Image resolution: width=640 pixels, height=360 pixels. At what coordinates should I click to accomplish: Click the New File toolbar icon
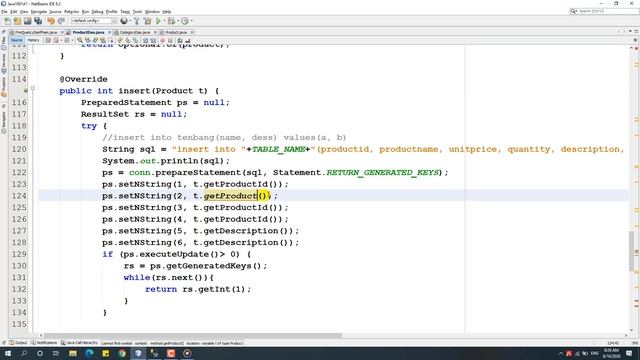tap(7, 21)
